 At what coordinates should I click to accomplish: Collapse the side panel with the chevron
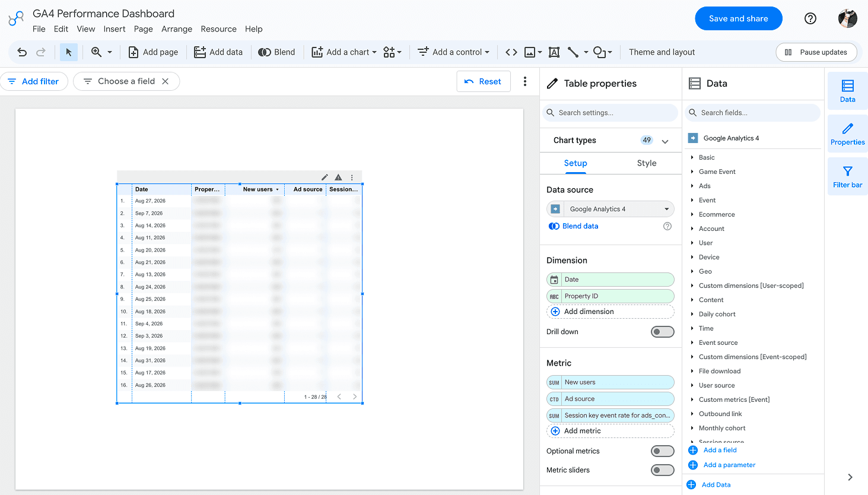(850, 477)
